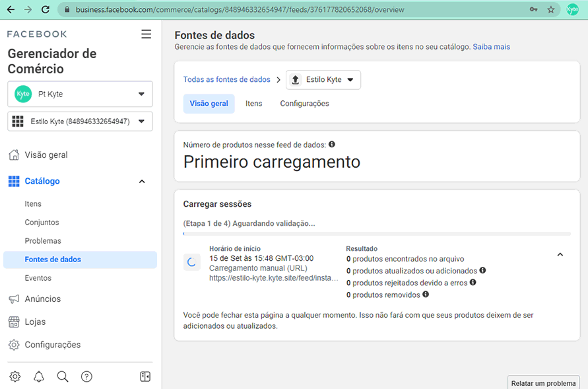Image resolution: width=588 pixels, height=389 pixels.
Task: Click the catalog grid icon beside Estilo Kyte
Action: 18,121
